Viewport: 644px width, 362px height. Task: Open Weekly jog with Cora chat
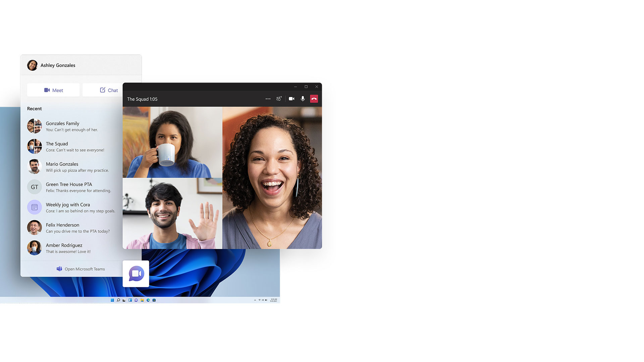(x=81, y=207)
